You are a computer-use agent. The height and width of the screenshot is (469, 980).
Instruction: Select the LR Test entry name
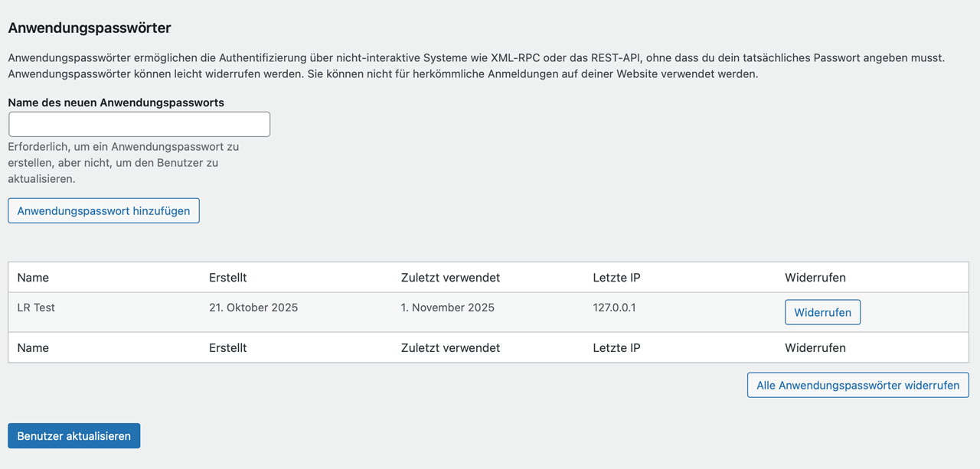35,308
